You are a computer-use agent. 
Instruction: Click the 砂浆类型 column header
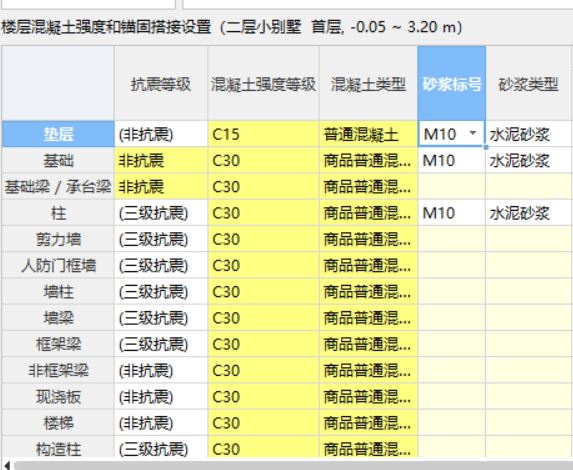point(528,84)
